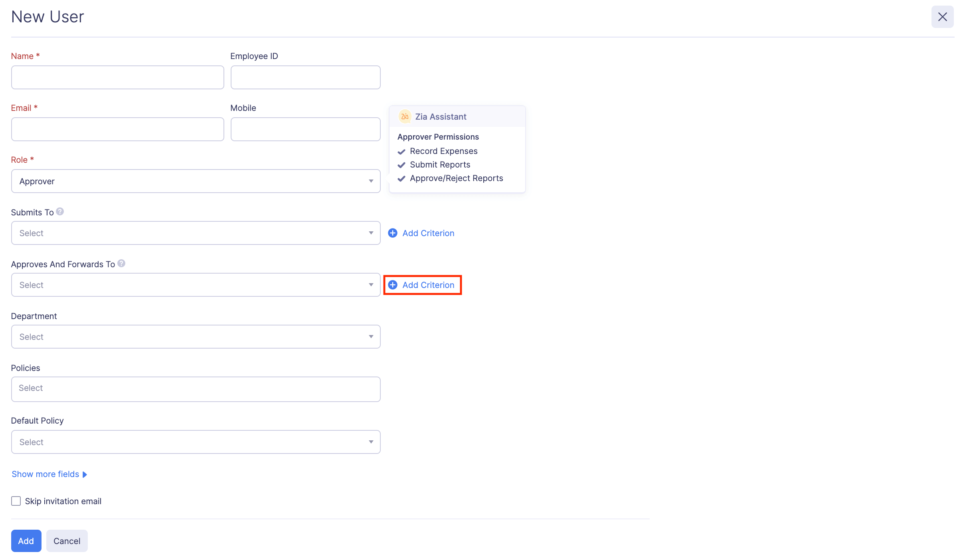The height and width of the screenshot is (560, 965).
Task: Select the Approver Permissions heading
Action: pos(438,136)
